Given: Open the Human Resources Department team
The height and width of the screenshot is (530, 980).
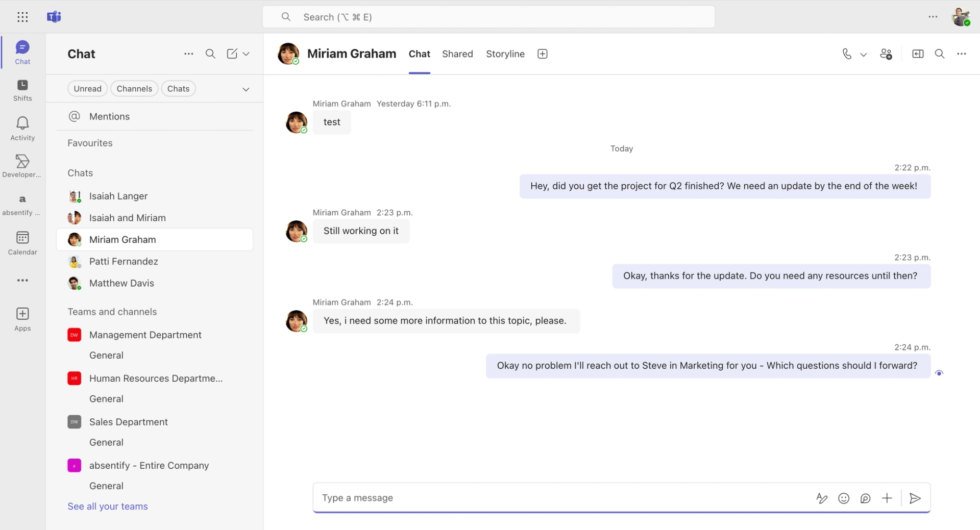Looking at the screenshot, I should 155,378.
